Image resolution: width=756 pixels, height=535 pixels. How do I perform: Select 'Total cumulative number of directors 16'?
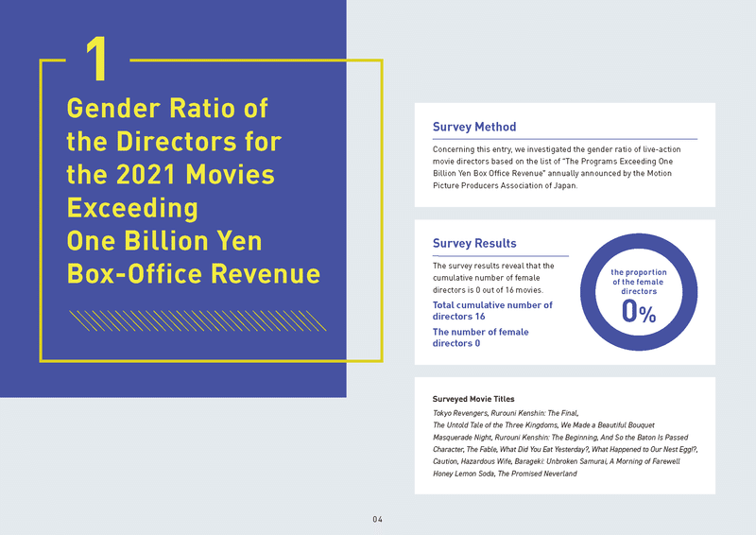pyautogui.click(x=492, y=311)
